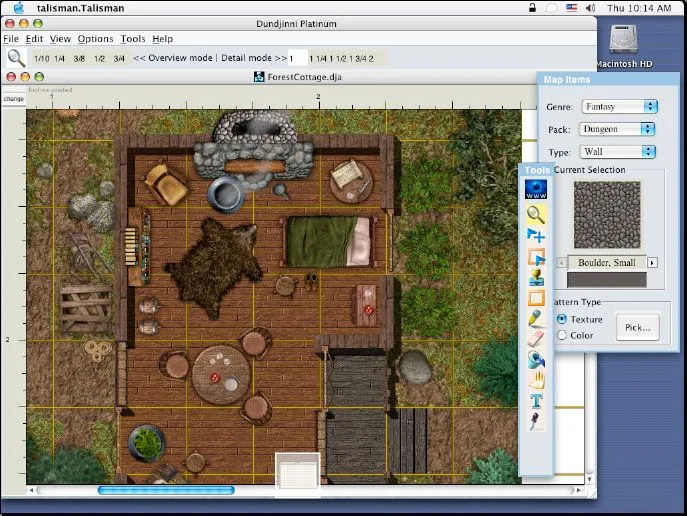Select the add-item arrow-plus tool
The width and height of the screenshot is (687, 516).
tap(535, 236)
